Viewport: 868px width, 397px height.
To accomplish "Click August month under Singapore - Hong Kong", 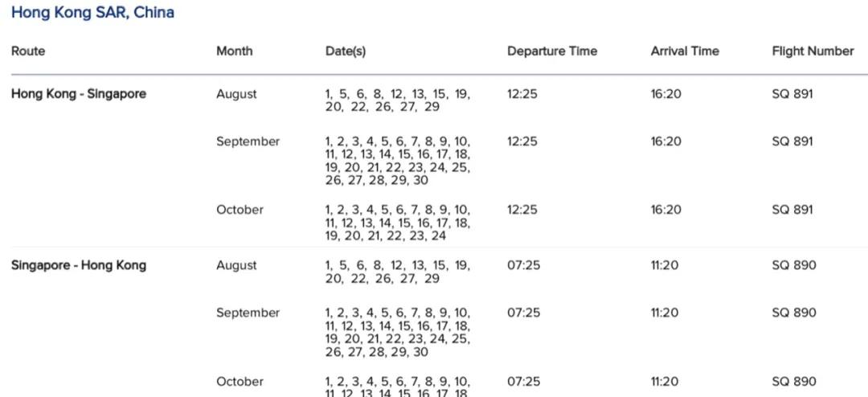I will click(236, 265).
